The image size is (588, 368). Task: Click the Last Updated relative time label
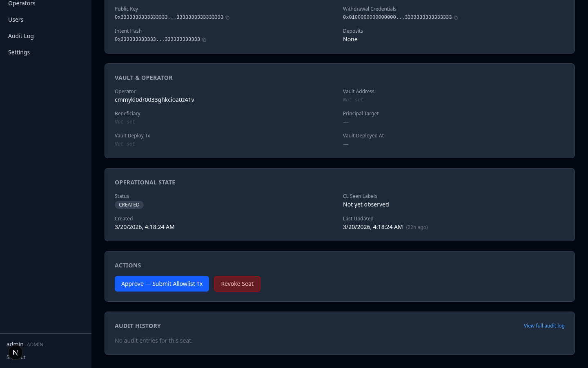[416, 227]
